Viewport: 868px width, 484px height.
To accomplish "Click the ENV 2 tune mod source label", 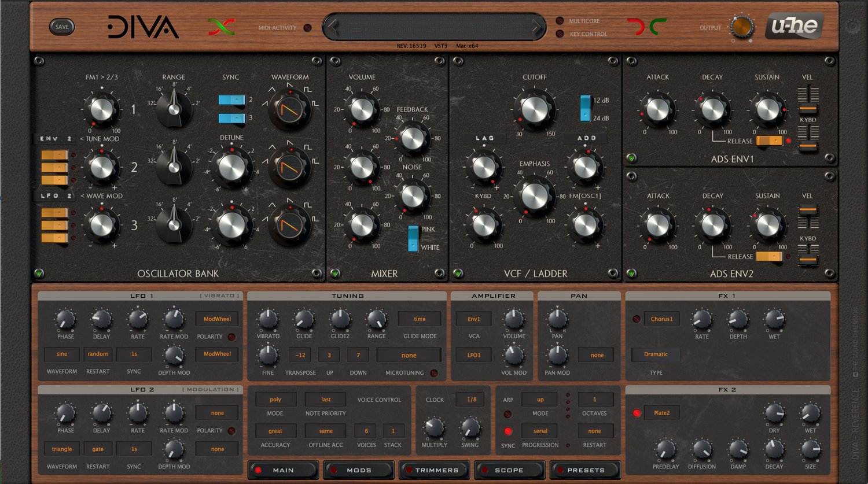I will (56, 139).
